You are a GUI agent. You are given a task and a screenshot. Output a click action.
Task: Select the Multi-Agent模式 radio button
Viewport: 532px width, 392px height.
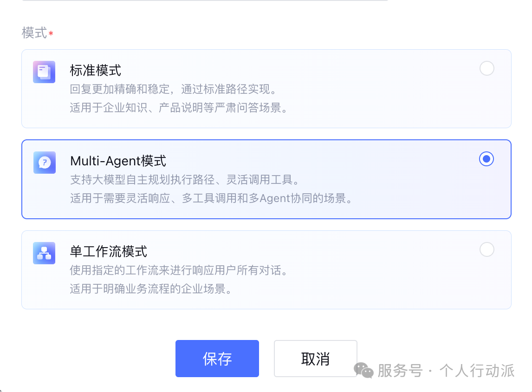click(487, 159)
